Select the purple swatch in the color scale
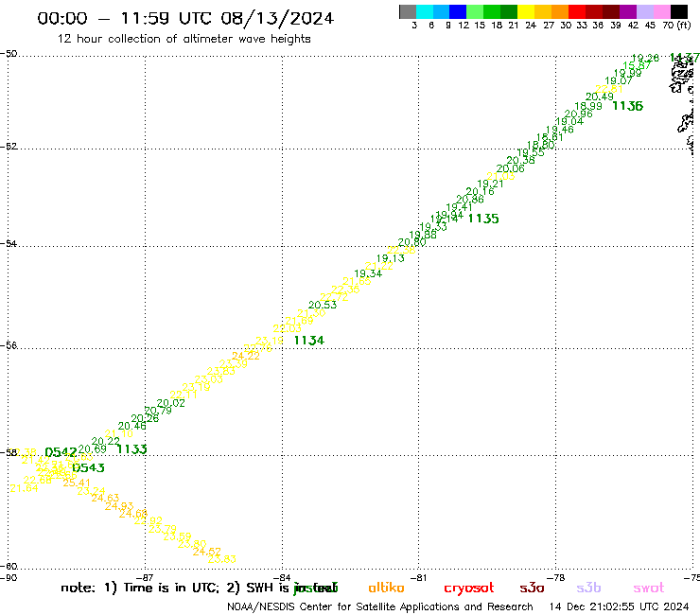Image resolution: width=700 pixels, height=615 pixels. (x=628, y=11)
